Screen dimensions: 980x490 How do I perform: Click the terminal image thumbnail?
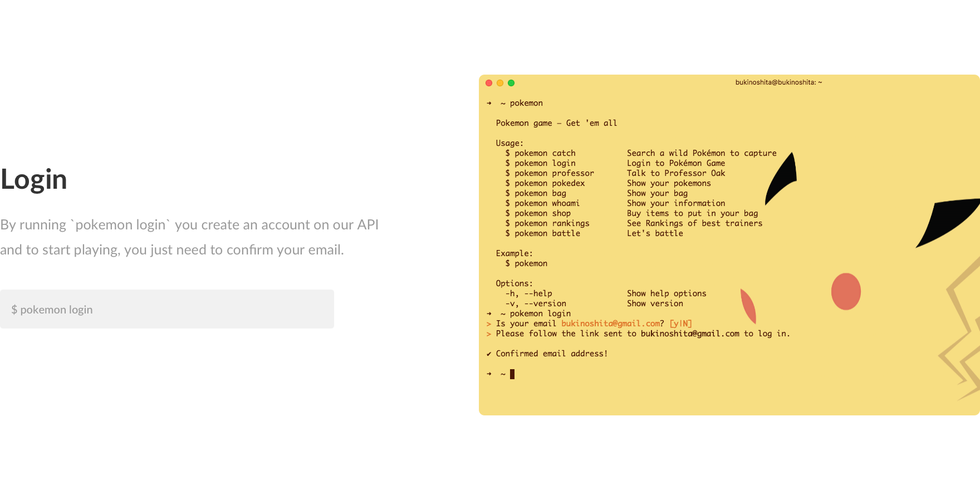[x=729, y=245]
